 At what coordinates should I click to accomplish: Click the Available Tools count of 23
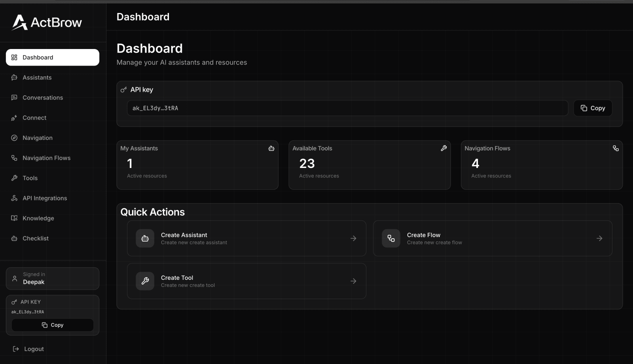[307, 163]
